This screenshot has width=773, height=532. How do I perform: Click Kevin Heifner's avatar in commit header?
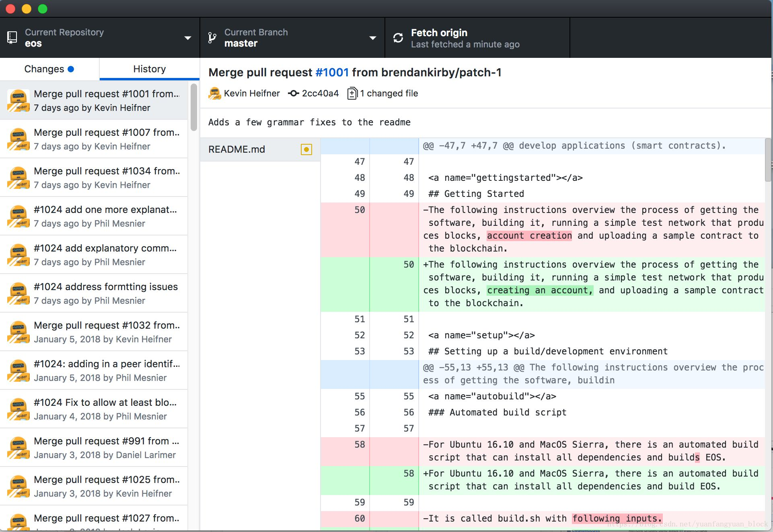coord(215,93)
